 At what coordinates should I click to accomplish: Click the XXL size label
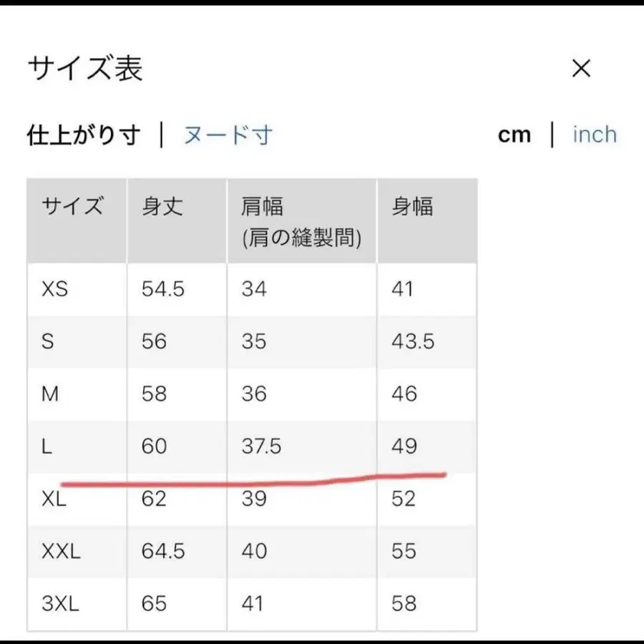[x=60, y=551]
